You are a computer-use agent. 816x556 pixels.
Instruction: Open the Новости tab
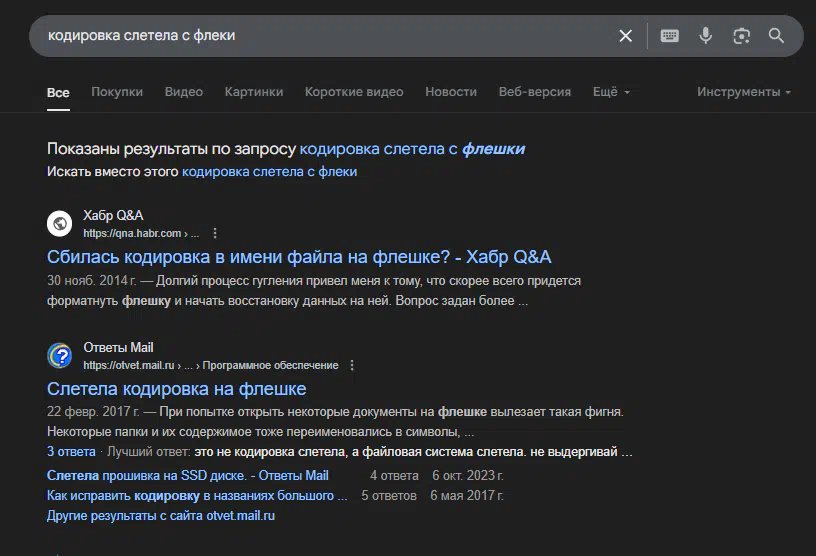(451, 92)
